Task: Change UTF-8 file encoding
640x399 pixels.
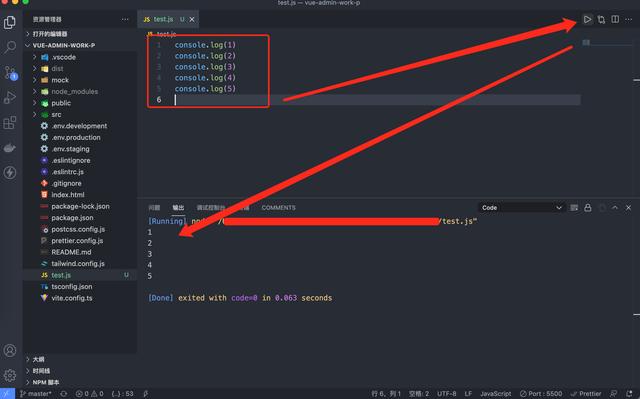Action: [447, 394]
